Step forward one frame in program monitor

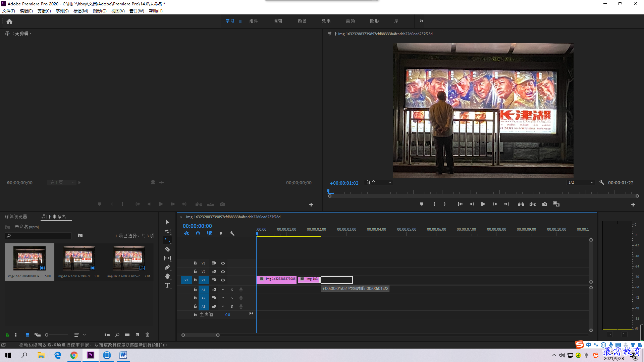click(x=495, y=204)
